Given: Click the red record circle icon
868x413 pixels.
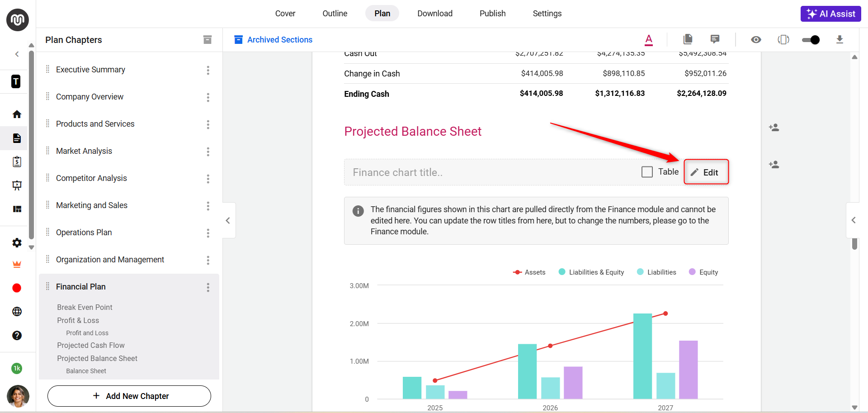Looking at the screenshot, I should coord(17,288).
